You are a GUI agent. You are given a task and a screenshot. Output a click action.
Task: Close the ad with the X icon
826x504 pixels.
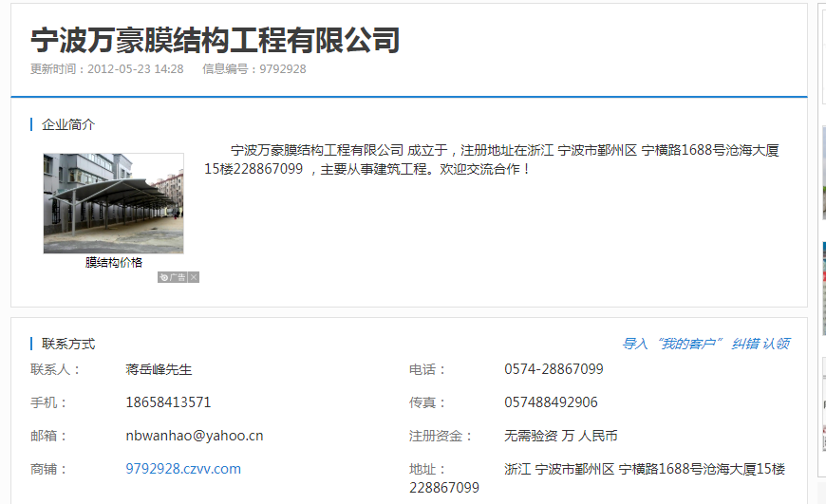pyautogui.click(x=194, y=277)
